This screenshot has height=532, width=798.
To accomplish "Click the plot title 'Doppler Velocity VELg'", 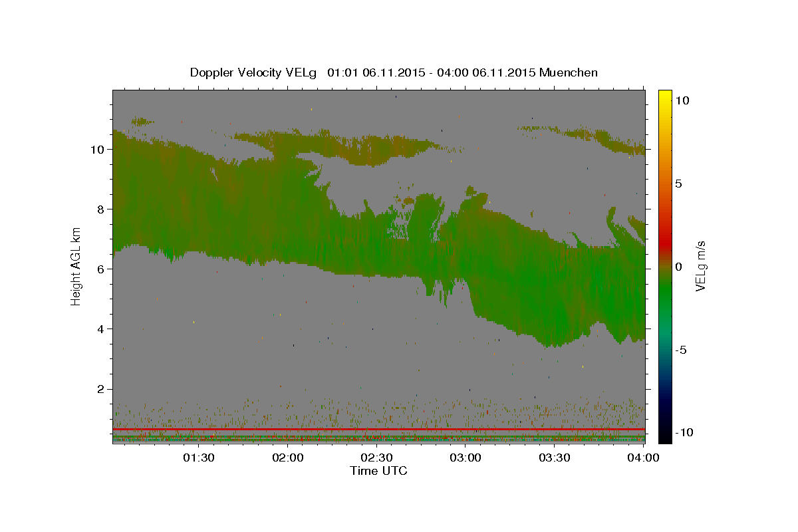I will [x=254, y=72].
